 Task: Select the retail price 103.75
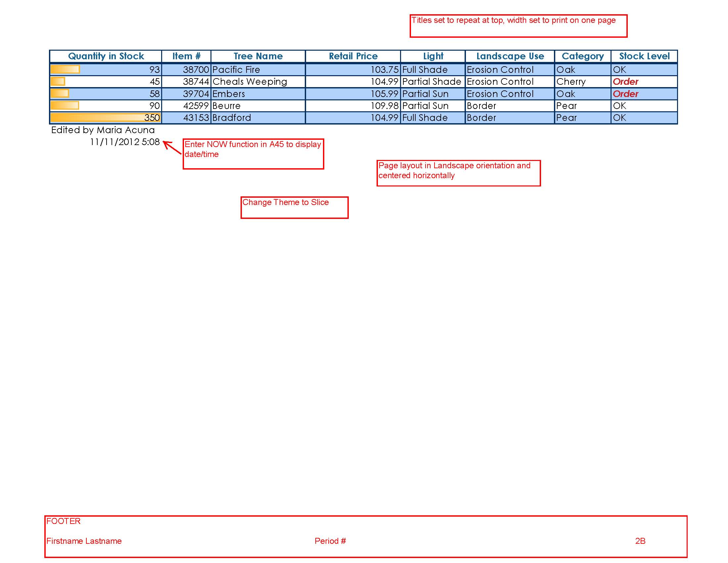[x=353, y=70]
